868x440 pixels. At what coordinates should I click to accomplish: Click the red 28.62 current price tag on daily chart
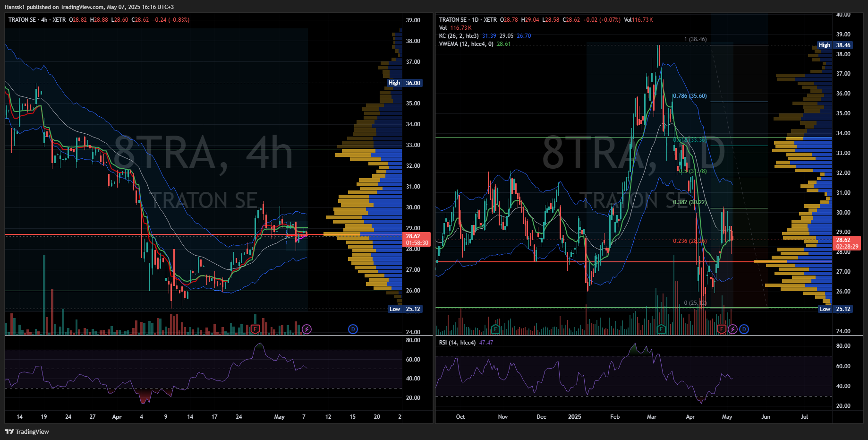point(847,243)
